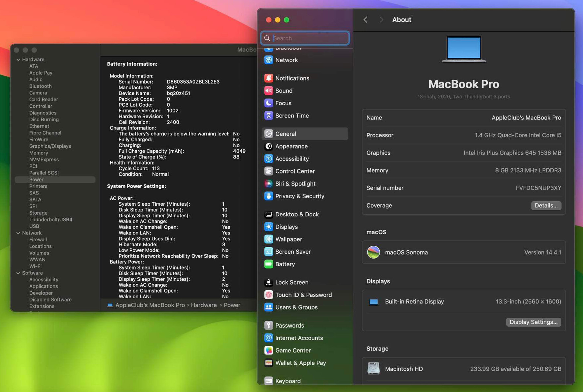This screenshot has width=583, height=392.
Task: Click the Displays sun icon
Action: click(x=269, y=227)
